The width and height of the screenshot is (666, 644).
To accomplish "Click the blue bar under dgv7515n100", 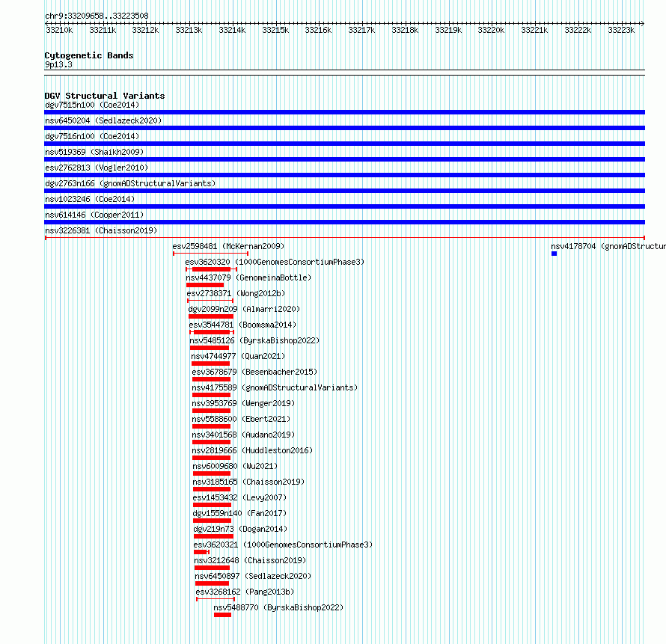I will [344, 112].
